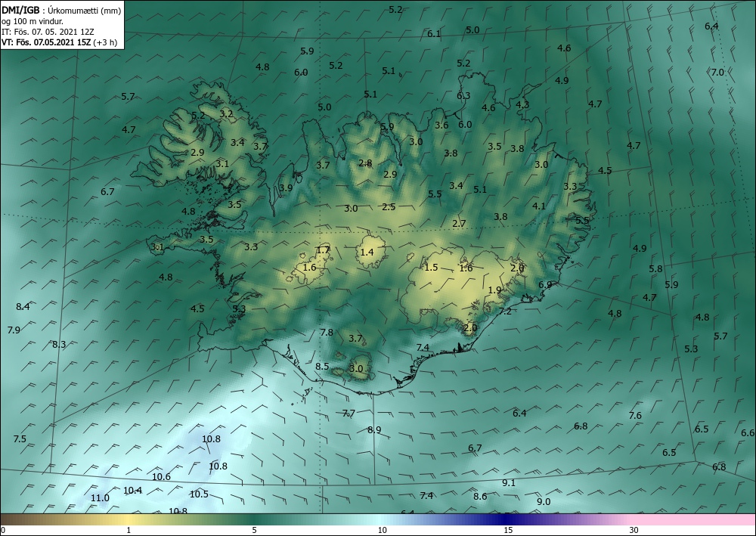Click the 8.9 value south of Iceland
The height and width of the screenshot is (536, 756).
coord(374,430)
